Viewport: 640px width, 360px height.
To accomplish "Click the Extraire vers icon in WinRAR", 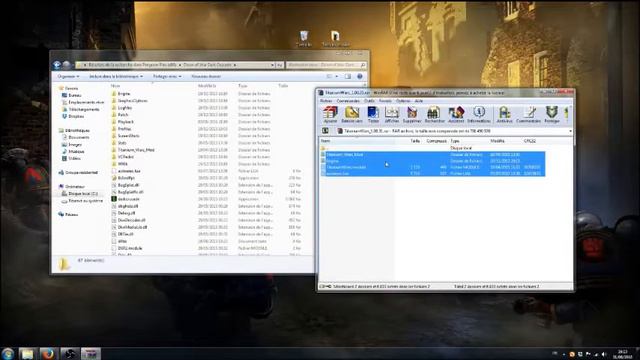I will tap(352, 115).
